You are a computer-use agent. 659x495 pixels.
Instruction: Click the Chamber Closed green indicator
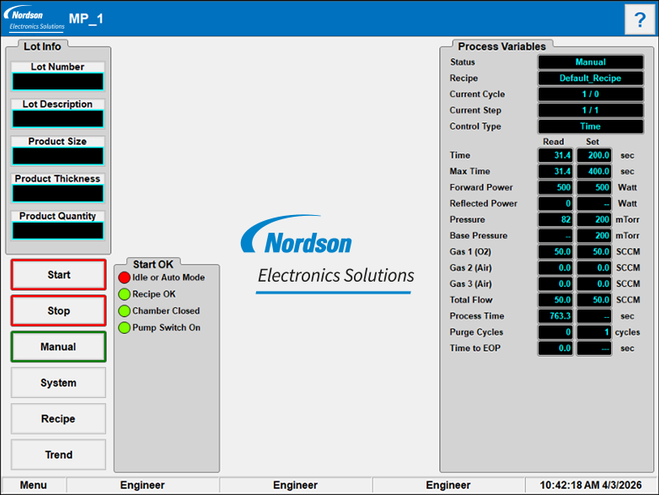(x=124, y=311)
